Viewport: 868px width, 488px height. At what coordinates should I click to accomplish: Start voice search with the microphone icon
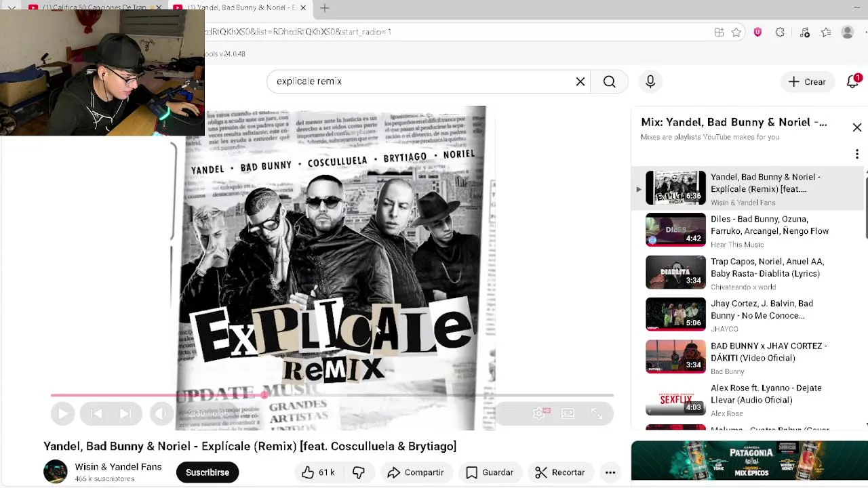(x=650, y=81)
